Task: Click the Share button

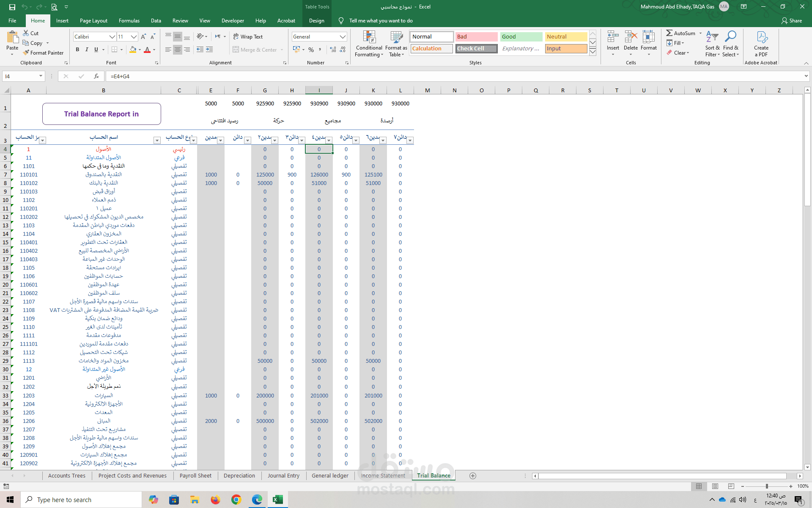Action: (x=792, y=21)
